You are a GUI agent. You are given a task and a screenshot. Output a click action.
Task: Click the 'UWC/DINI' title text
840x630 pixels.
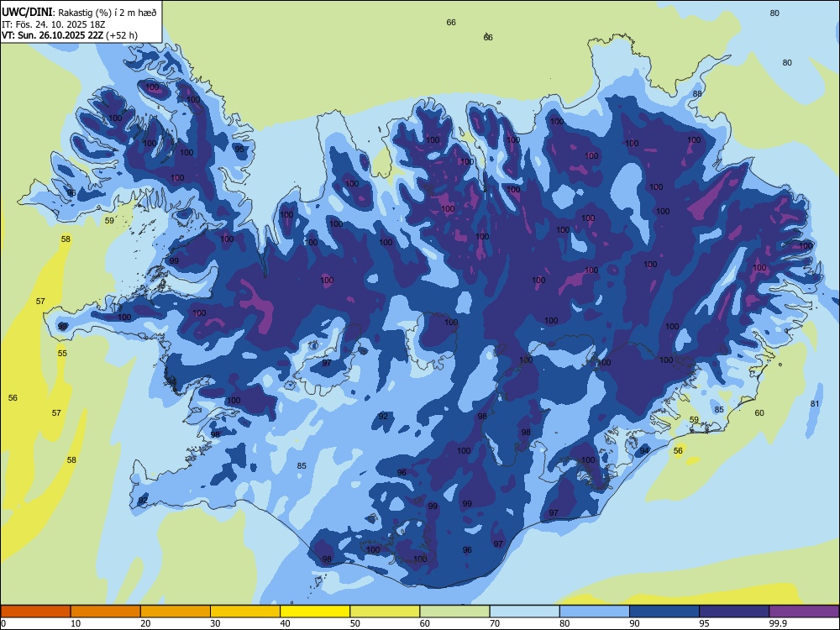tap(26, 12)
